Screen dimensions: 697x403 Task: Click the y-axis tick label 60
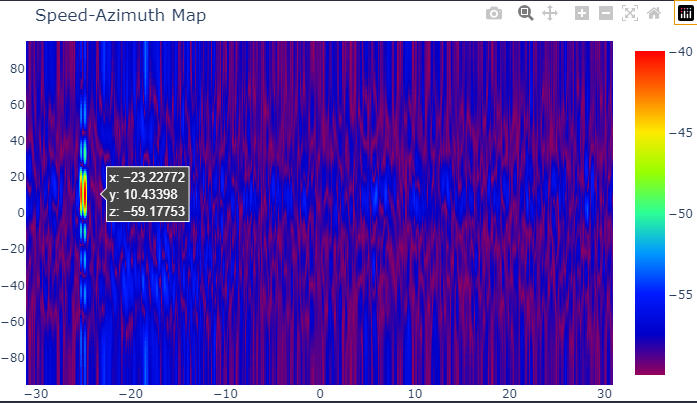pyautogui.click(x=17, y=105)
